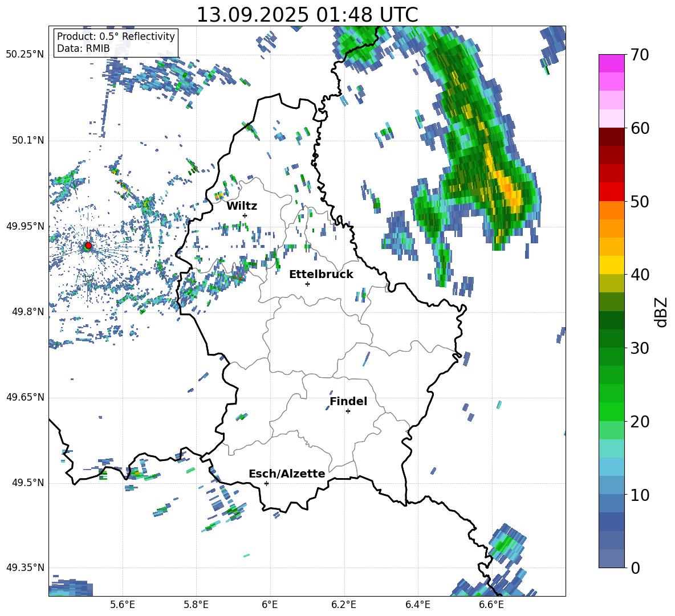Click the cross marker below Esch/Alzette
The width and height of the screenshot is (675, 616).
pyautogui.click(x=266, y=483)
